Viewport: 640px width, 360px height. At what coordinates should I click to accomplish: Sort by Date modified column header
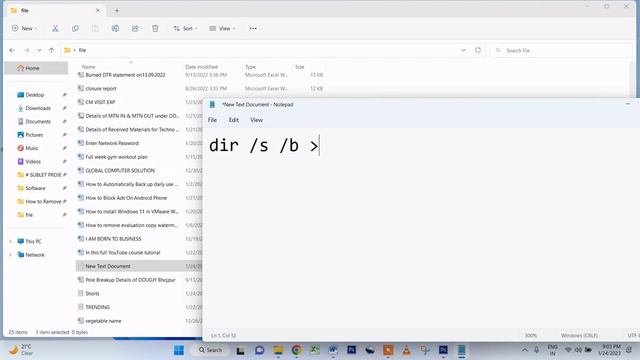(201, 67)
